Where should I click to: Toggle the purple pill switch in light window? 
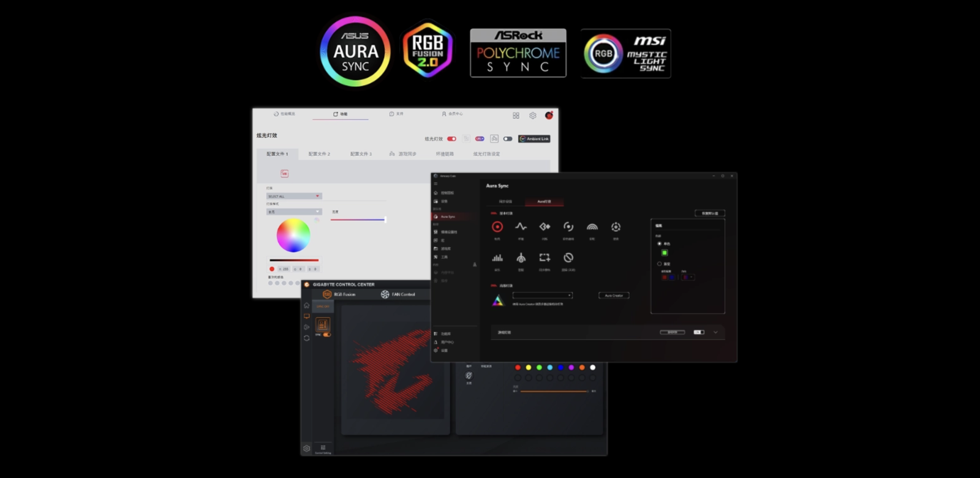click(480, 139)
